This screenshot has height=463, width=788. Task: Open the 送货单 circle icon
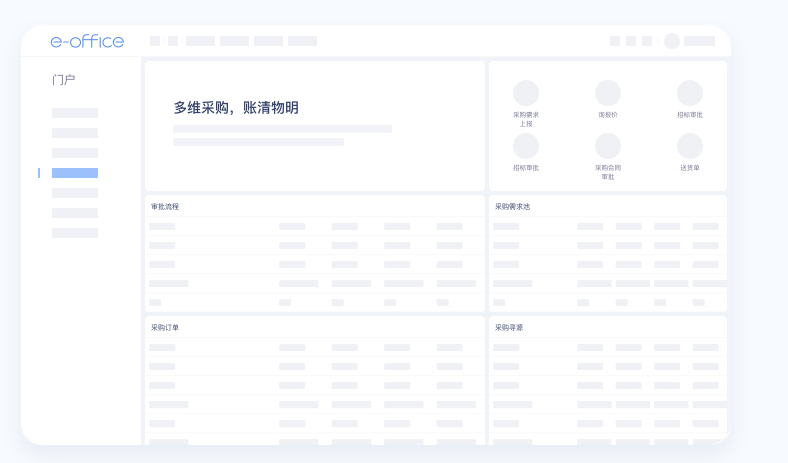pos(690,146)
